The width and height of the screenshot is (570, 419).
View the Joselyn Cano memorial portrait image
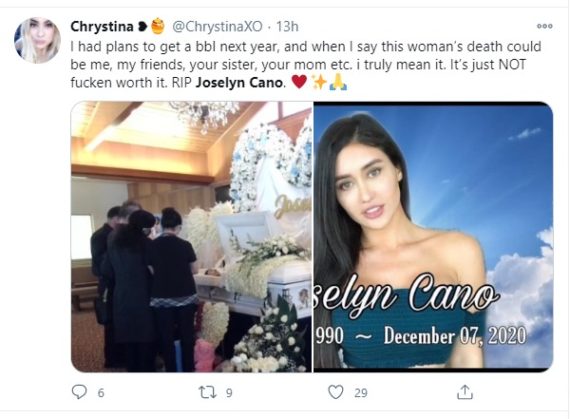(x=433, y=237)
